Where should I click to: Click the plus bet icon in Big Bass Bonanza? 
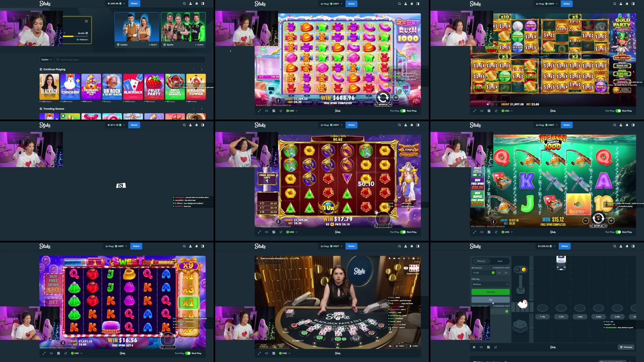[x=611, y=221]
